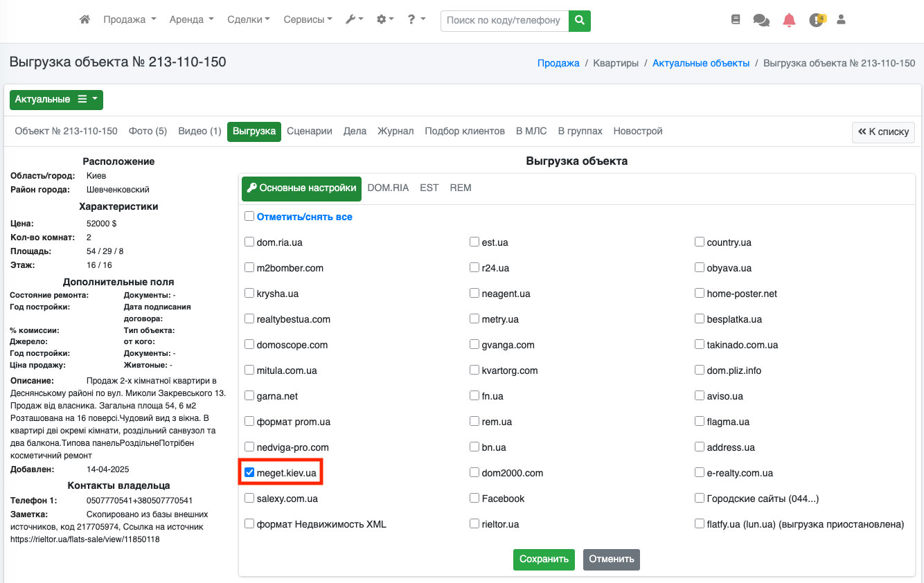Open the DOM.RIA settings tab

pyautogui.click(x=388, y=188)
